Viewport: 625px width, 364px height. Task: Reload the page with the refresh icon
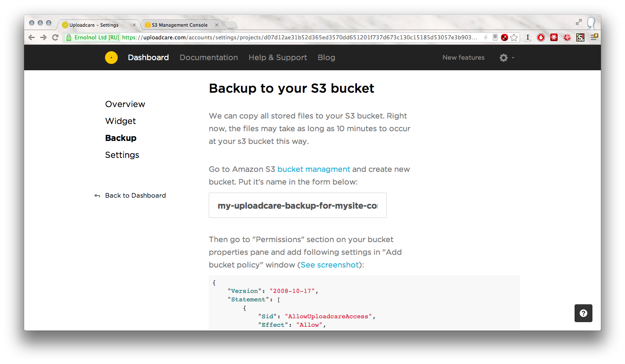[55, 37]
